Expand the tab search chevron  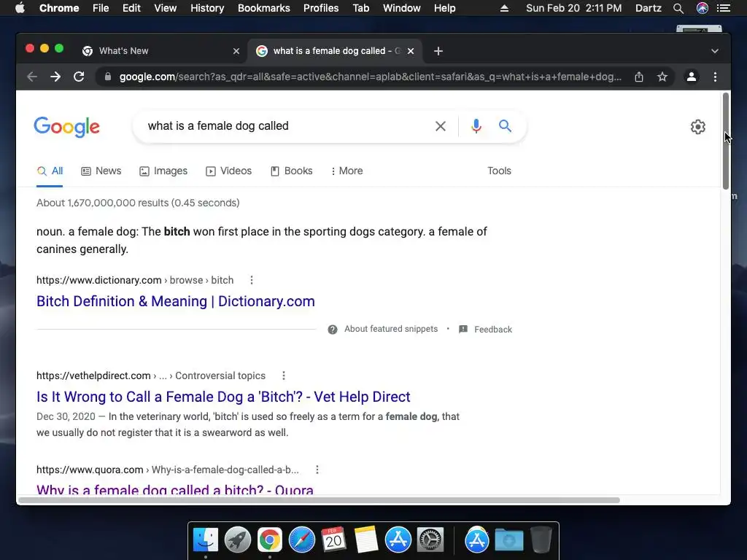[715, 51]
